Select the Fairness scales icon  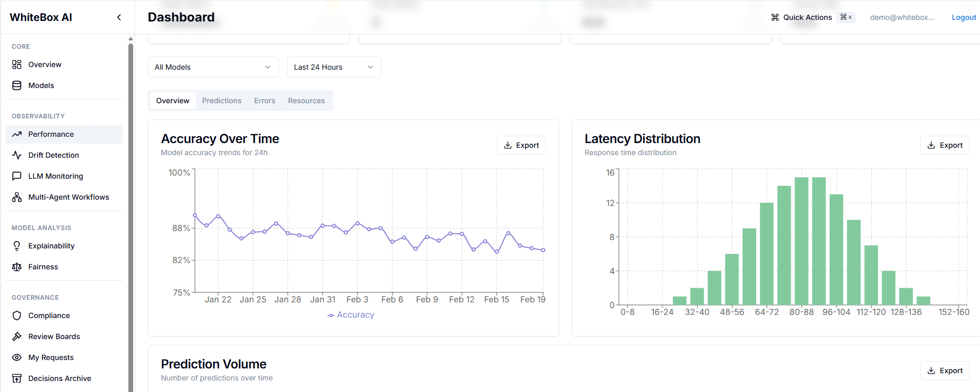pos(17,267)
